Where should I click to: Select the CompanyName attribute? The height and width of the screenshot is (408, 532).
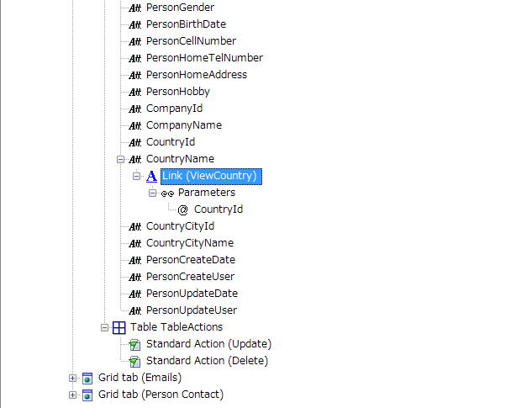183,125
